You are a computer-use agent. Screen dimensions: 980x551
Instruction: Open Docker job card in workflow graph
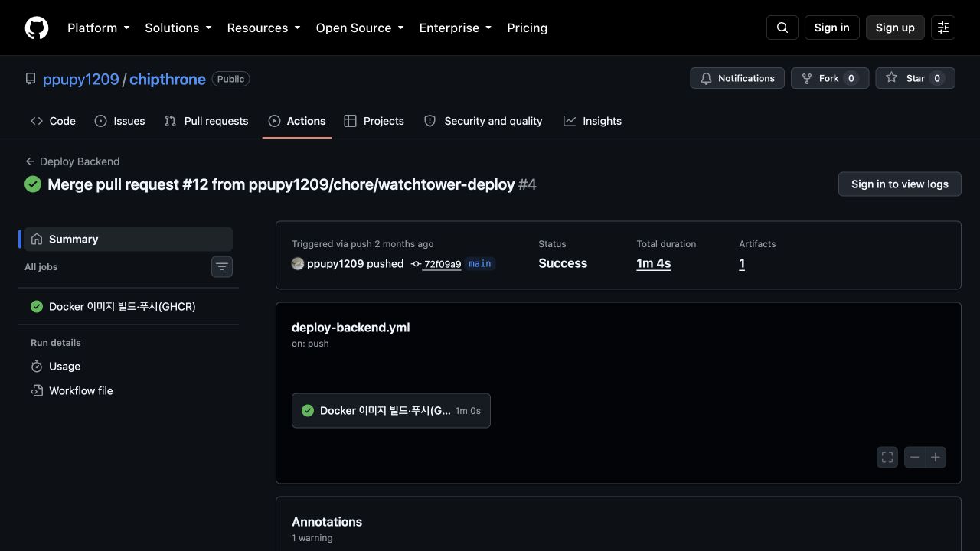(391, 410)
